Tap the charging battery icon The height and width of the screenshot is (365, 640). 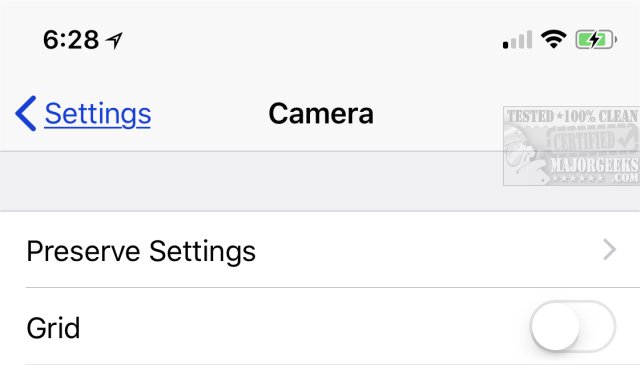click(x=596, y=40)
